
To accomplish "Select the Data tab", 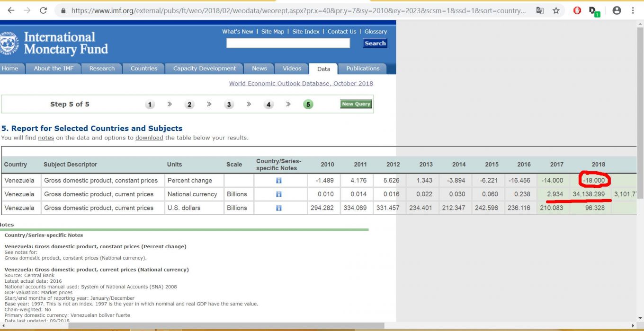I will 323,69.
